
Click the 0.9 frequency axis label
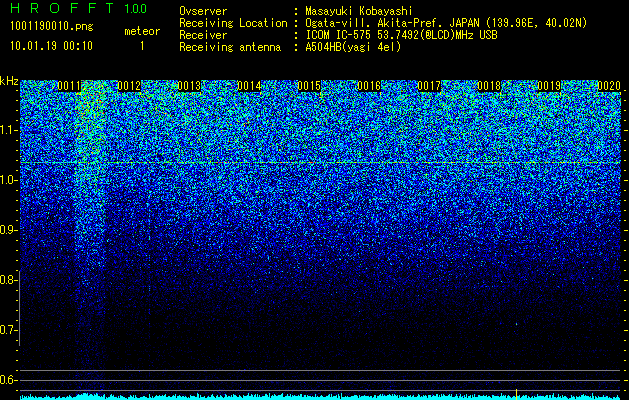pos(8,230)
